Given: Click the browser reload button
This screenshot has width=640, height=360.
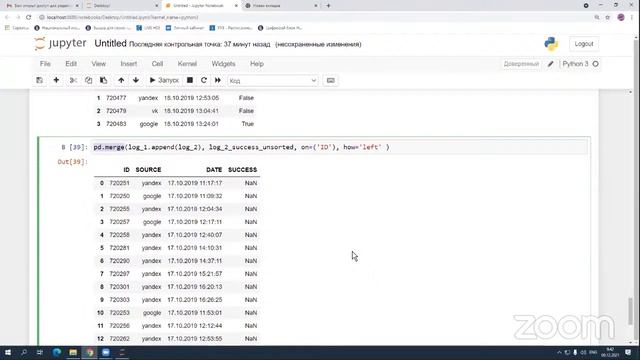Looking at the screenshot, I should [29, 17].
